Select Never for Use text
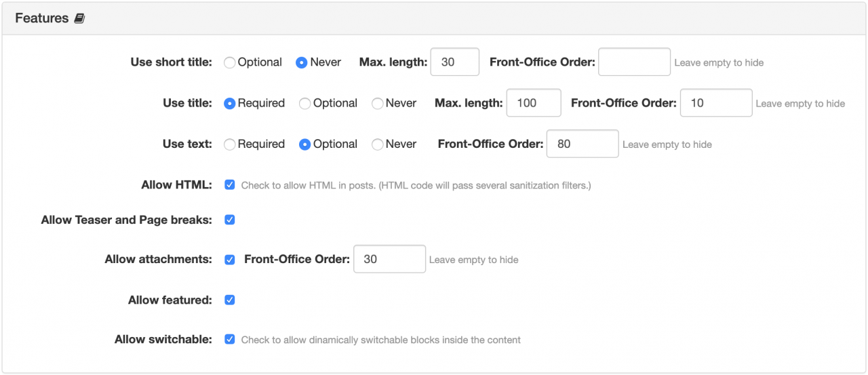This screenshot has height=375, width=868. [x=378, y=144]
